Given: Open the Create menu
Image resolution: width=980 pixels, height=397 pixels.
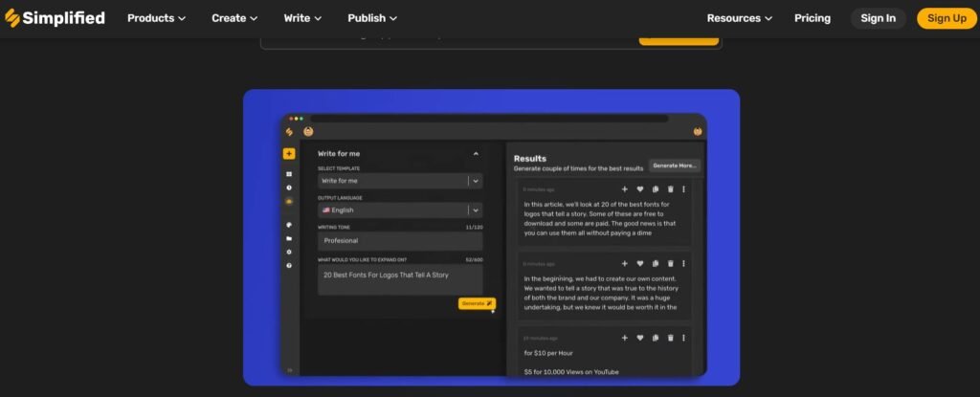Looking at the screenshot, I should point(234,18).
